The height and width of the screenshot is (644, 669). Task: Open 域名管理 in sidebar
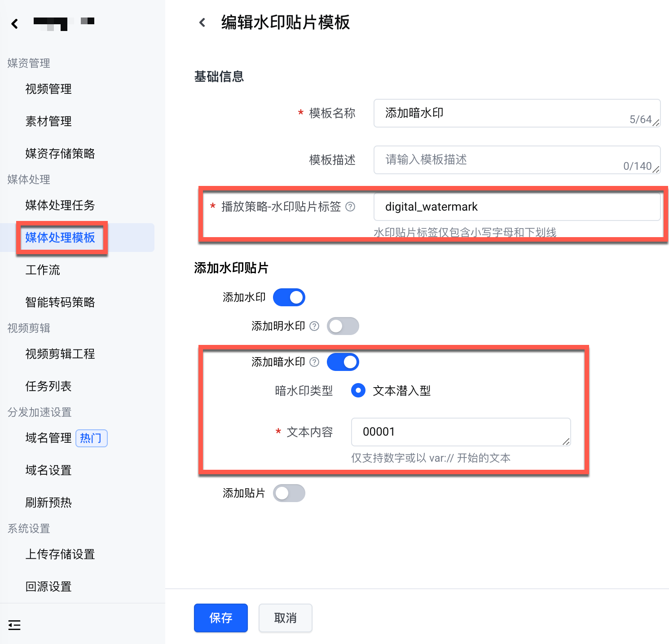click(x=48, y=438)
